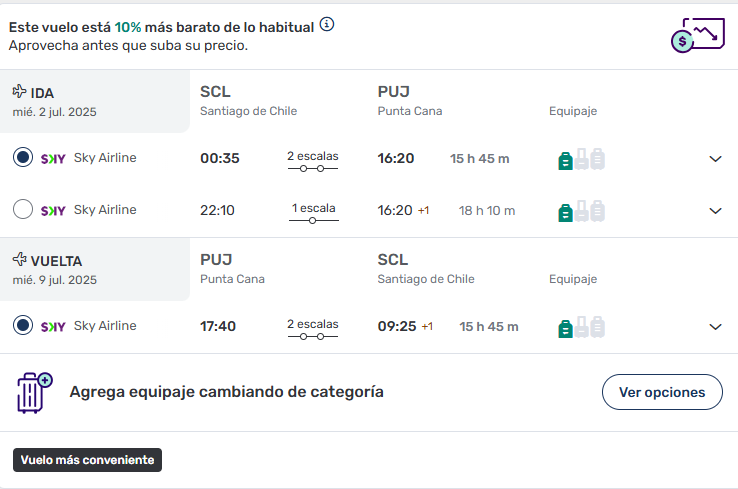
Task: Click the 2 escalas indicator on 00:35 flight
Action: [313, 161]
